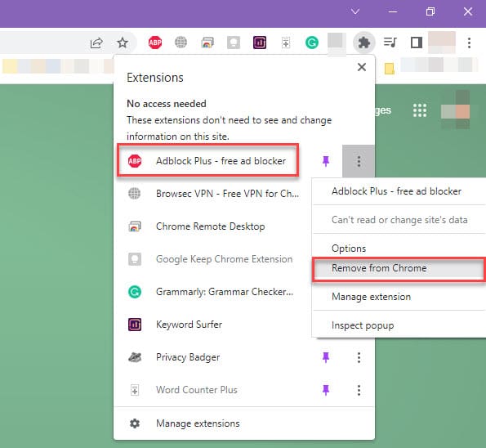Open more actions for Word Counter Plus

(359, 390)
